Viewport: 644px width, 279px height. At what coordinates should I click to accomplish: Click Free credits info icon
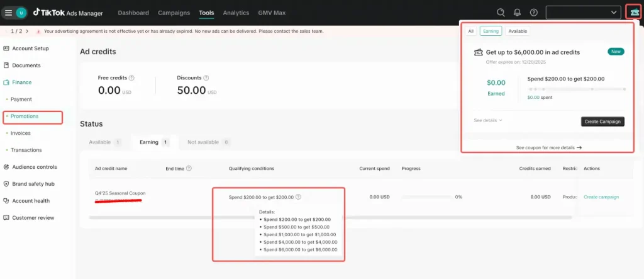click(x=131, y=77)
